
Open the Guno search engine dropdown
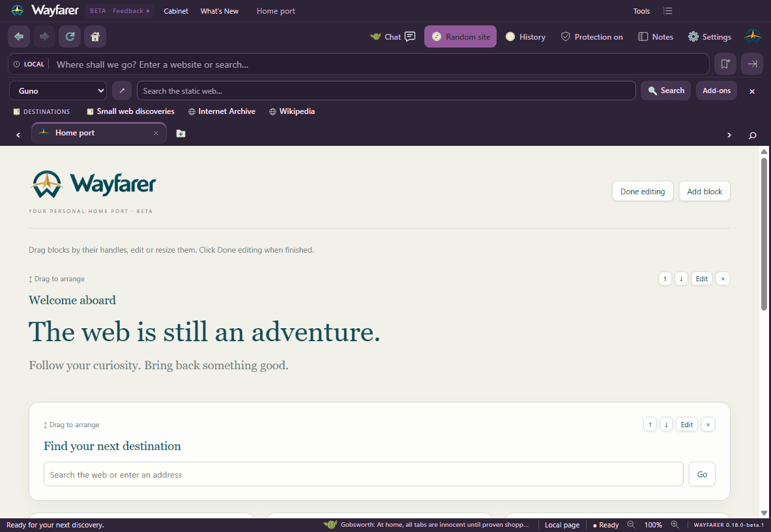tap(58, 91)
